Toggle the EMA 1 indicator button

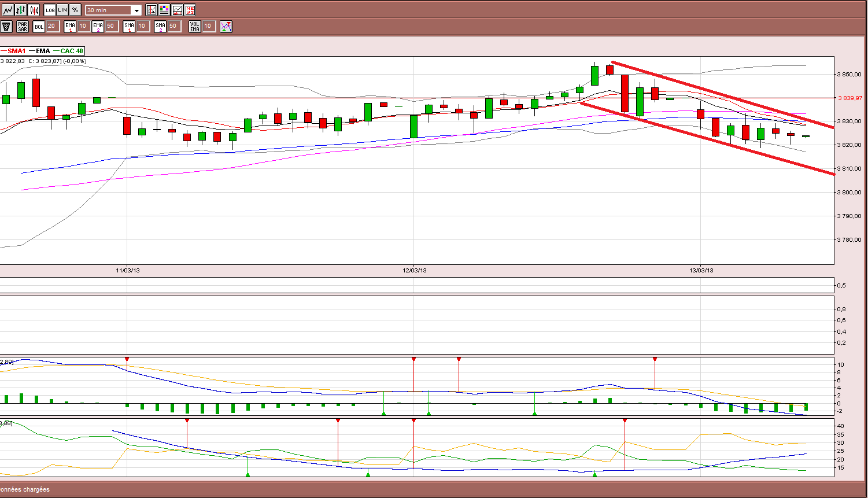(70, 26)
